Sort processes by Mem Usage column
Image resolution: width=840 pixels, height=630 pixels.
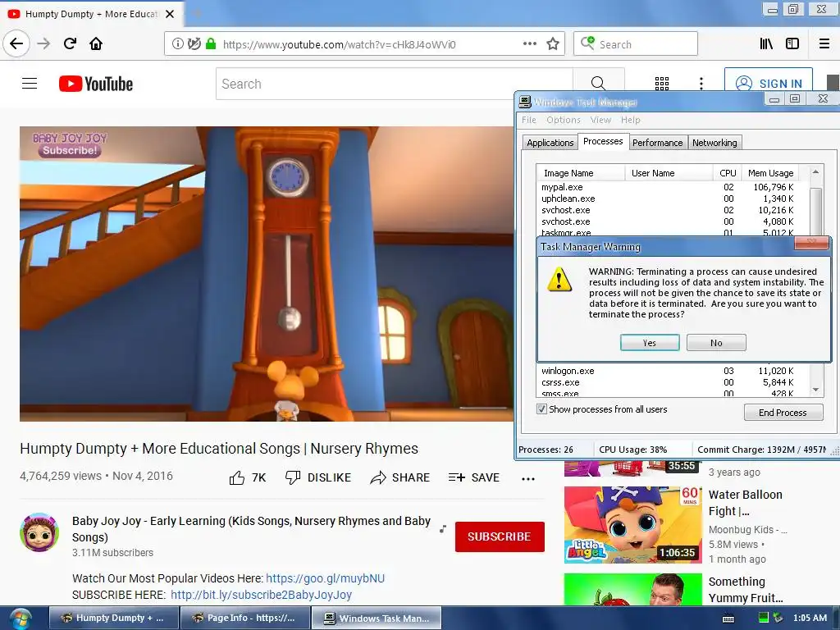tap(770, 173)
